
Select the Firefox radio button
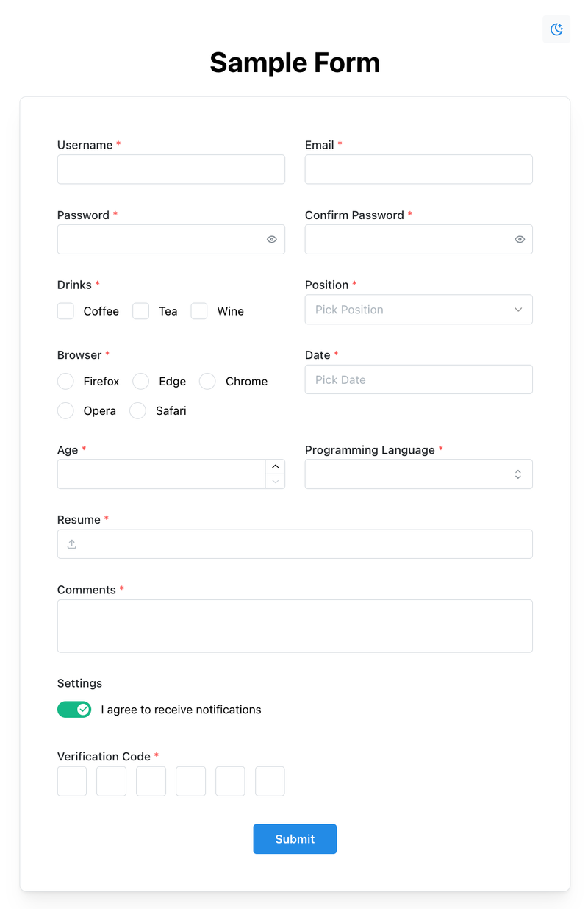click(65, 381)
